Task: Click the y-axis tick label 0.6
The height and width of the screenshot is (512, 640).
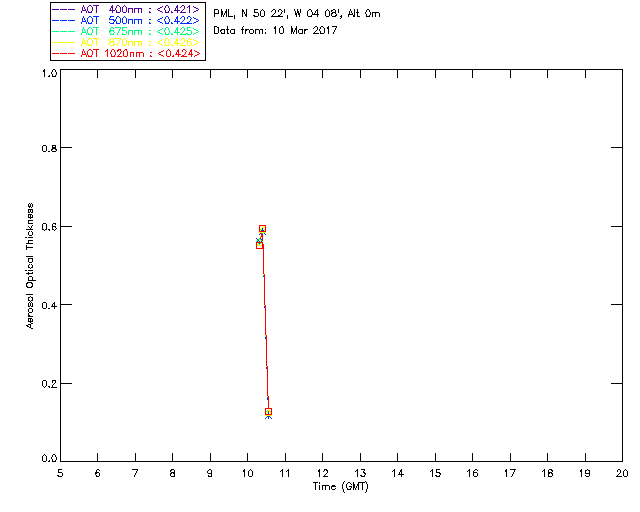Action: click(x=49, y=227)
